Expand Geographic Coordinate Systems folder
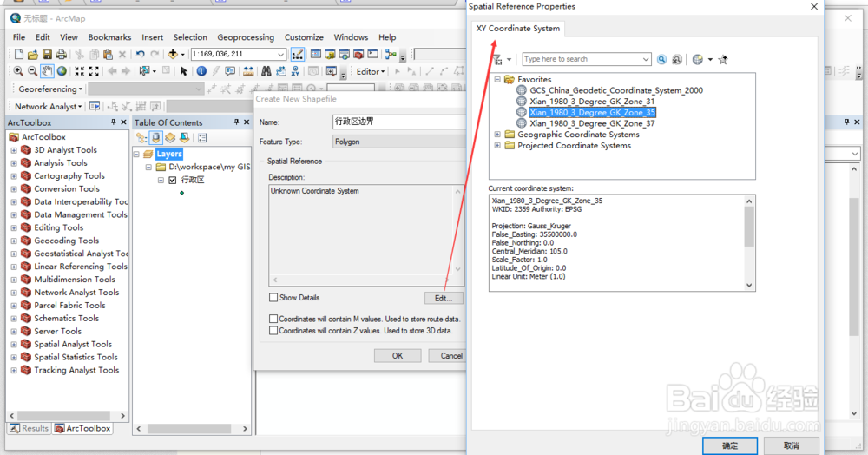The height and width of the screenshot is (455, 868). pos(497,135)
